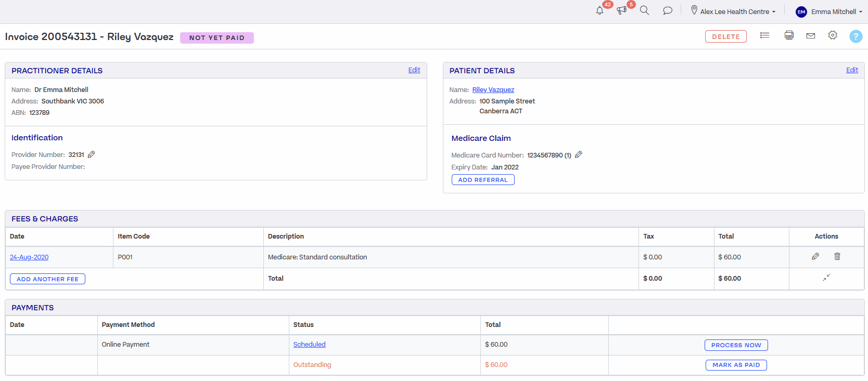Click the outstanding $ 60.00 amount in red
Image resolution: width=868 pixels, height=381 pixels.
tap(496, 365)
